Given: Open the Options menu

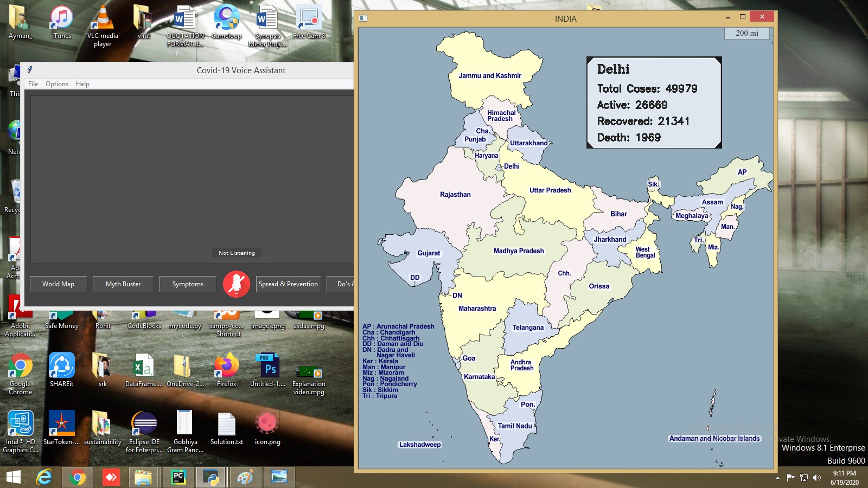Looking at the screenshot, I should pyautogui.click(x=57, y=84).
